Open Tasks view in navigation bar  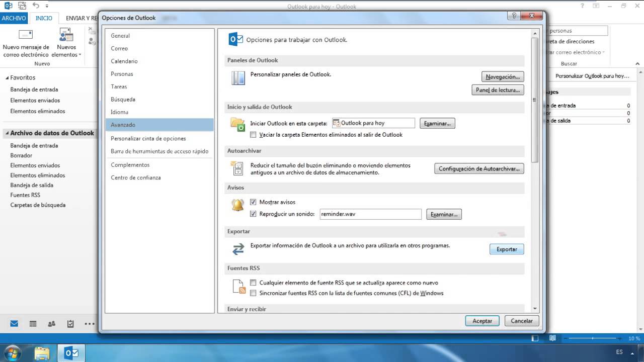click(70, 324)
